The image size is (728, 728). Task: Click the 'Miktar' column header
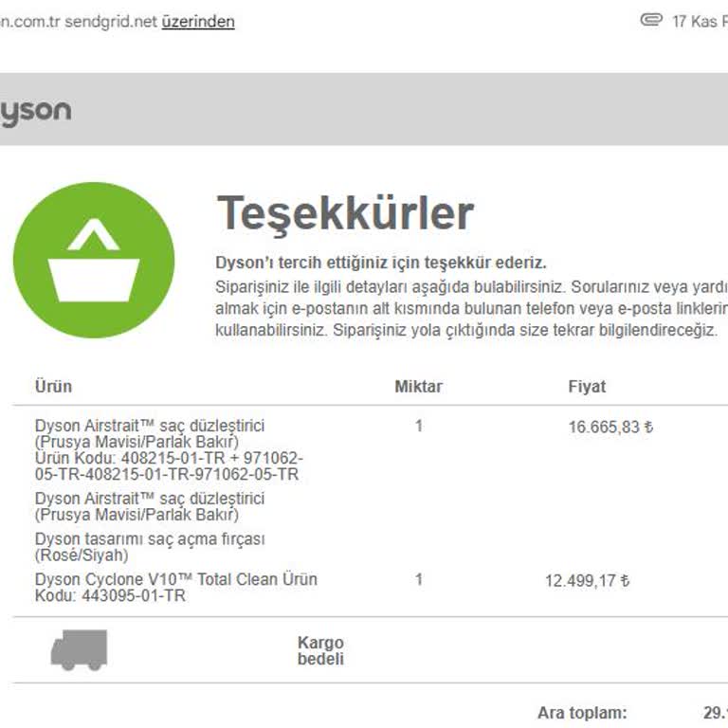click(x=418, y=387)
